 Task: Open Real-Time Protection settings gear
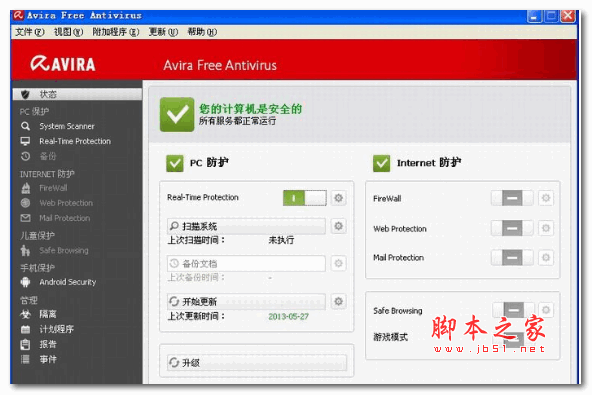(339, 198)
